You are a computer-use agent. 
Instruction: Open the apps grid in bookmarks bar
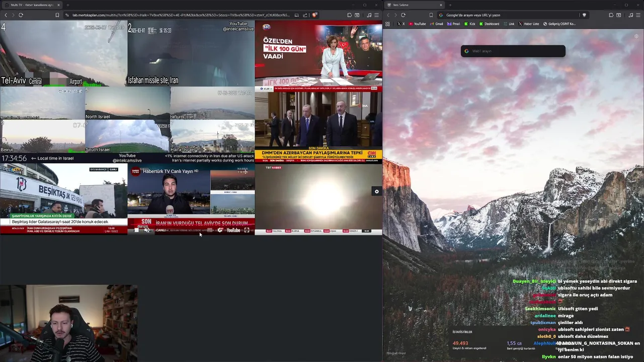387,24
